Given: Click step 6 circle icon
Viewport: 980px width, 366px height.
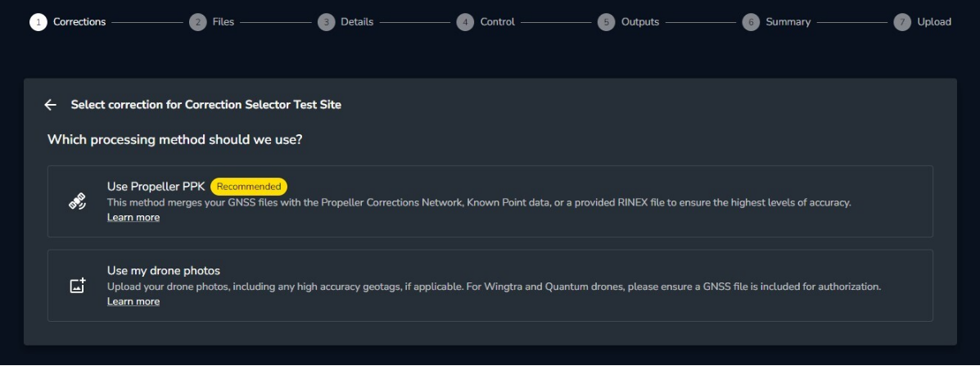Looking at the screenshot, I should (x=751, y=22).
